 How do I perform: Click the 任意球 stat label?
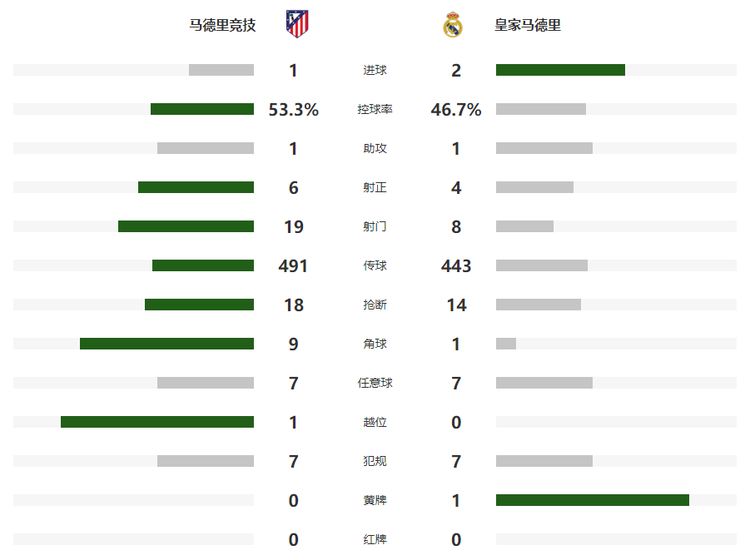(375, 384)
